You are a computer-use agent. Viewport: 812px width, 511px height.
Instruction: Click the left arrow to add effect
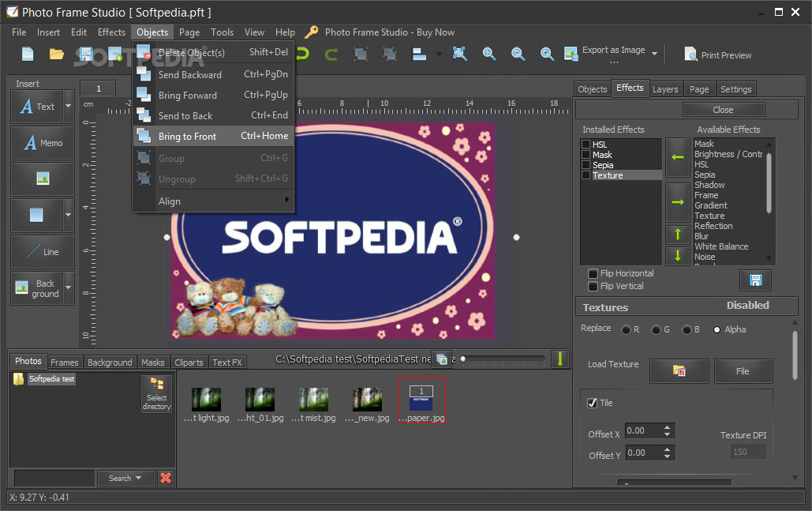[677, 157]
